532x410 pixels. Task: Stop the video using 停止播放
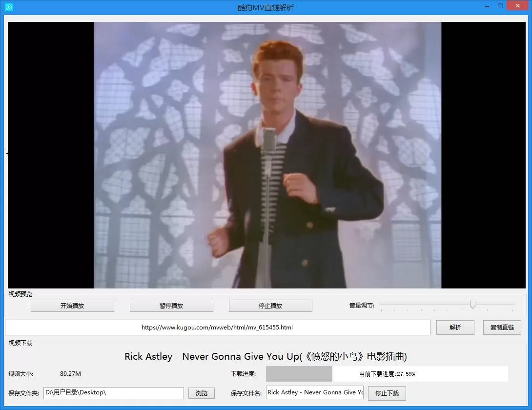click(270, 306)
